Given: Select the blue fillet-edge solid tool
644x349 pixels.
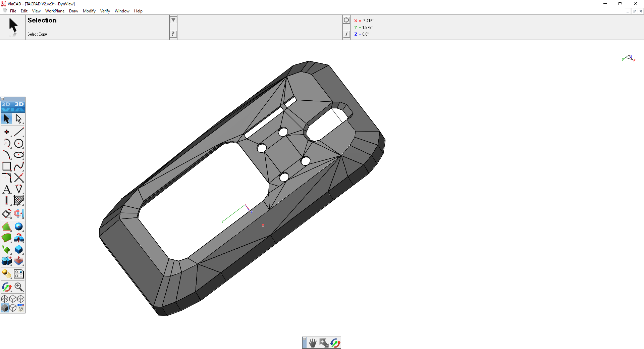Looking at the screenshot, I should pyautogui.click(x=19, y=250).
